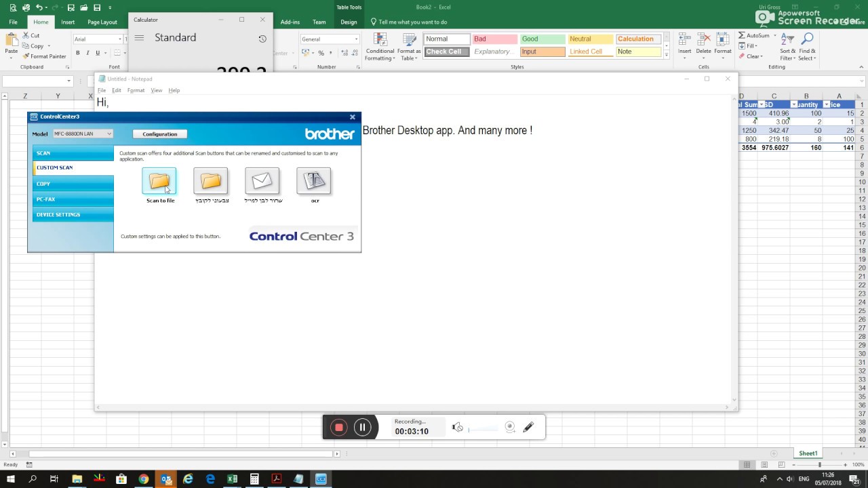Click the envelope custom scan to mail icon
The height and width of the screenshot is (488, 868).
262,181
